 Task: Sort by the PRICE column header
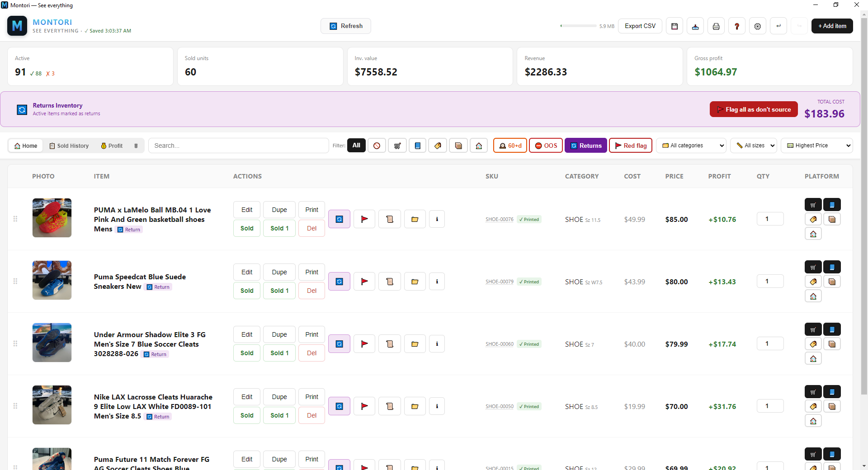pyautogui.click(x=674, y=176)
